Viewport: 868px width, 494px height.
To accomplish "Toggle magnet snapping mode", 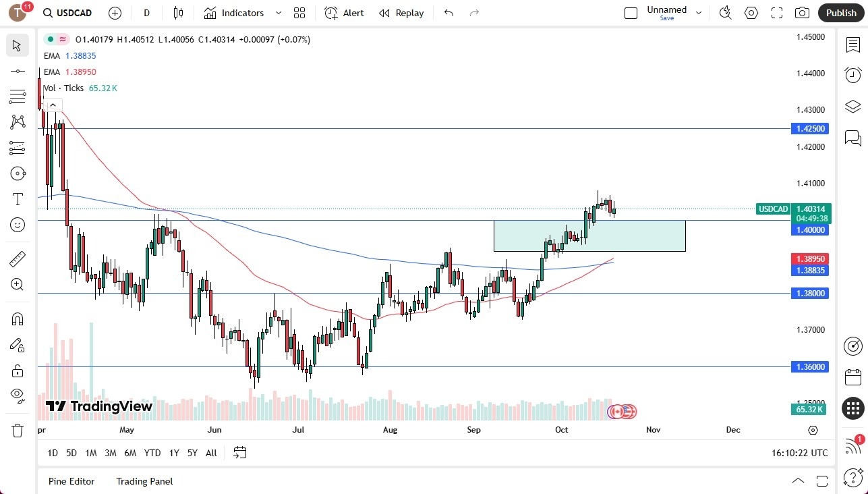I will tap(18, 319).
